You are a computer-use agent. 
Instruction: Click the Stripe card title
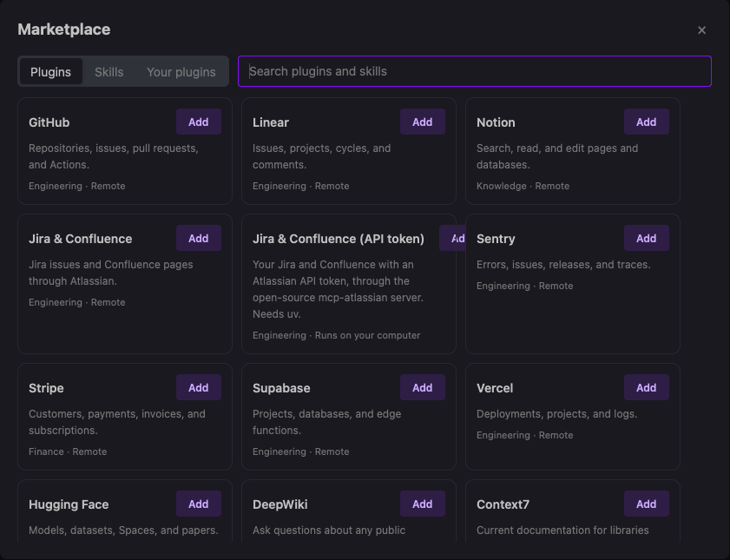(46, 388)
